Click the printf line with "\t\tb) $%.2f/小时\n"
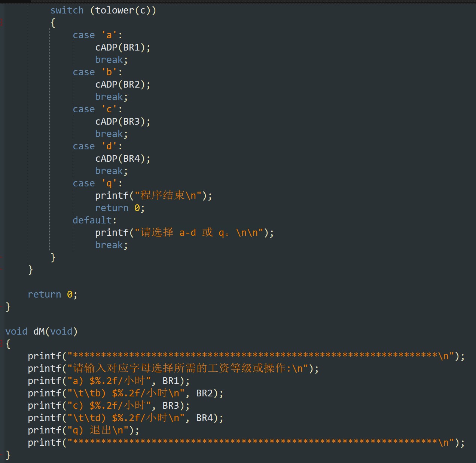Viewport: 476px width, 463px height. [126, 393]
